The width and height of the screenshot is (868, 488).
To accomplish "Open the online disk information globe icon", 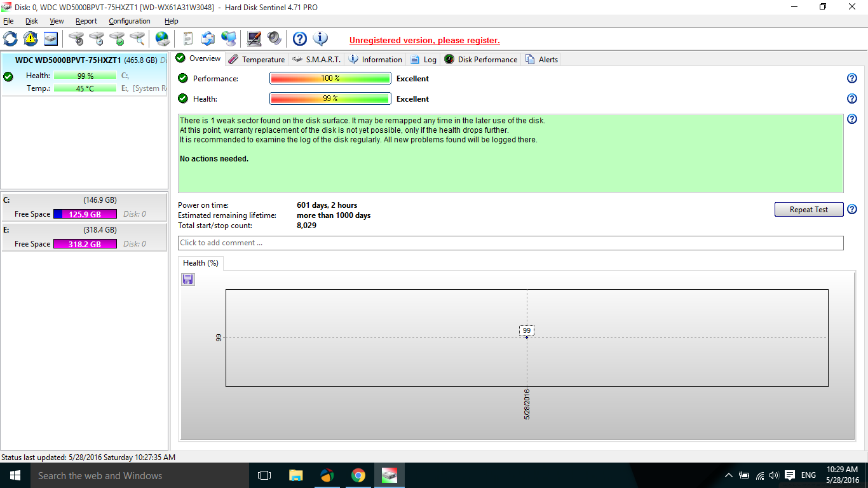I will pos(162,39).
